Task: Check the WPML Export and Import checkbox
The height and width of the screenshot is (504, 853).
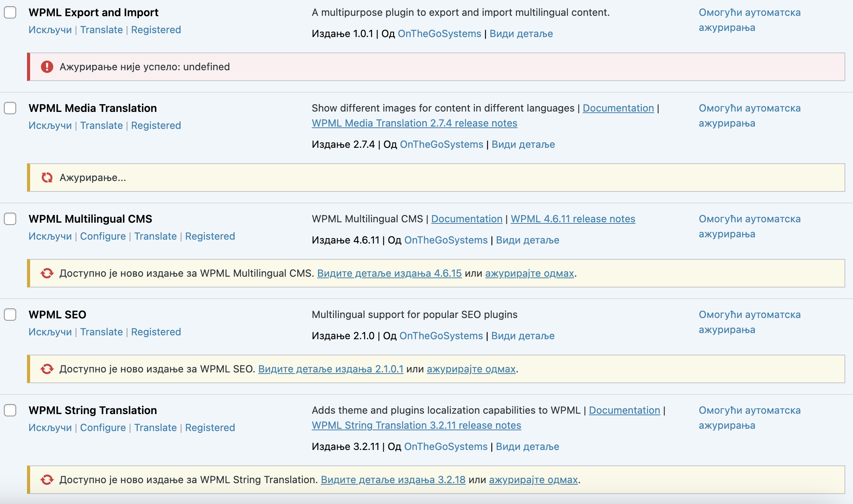Action: click(10, 12)
